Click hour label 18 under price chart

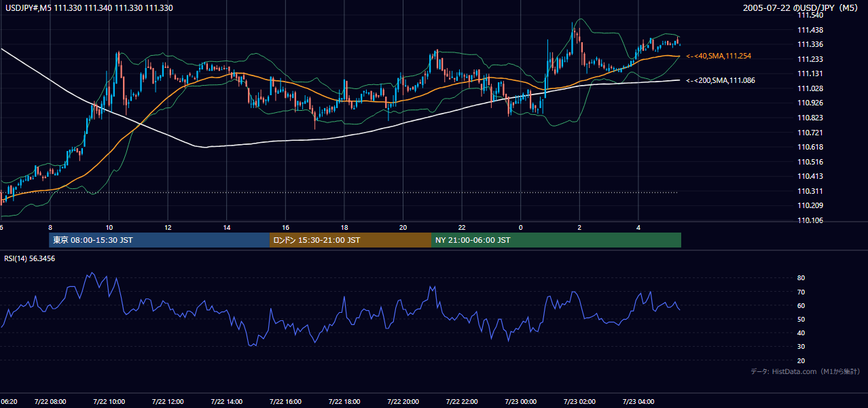344,228
